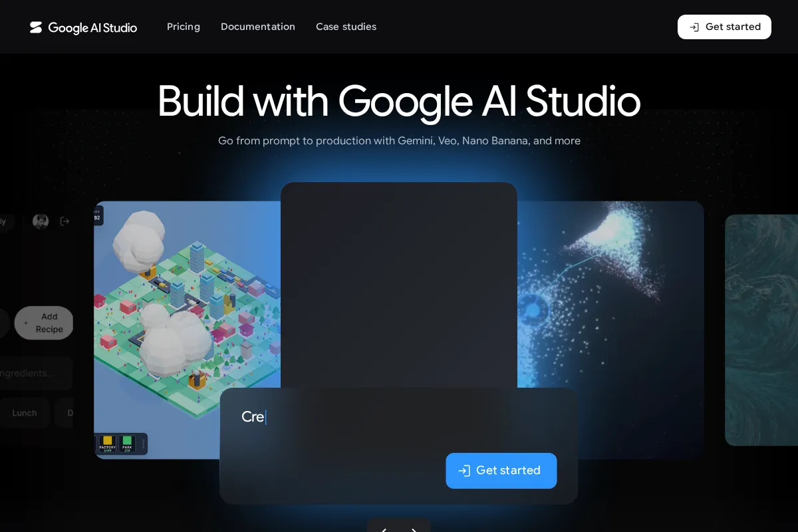
Task: Click the 'Build with Google AI Studio' heading
Action: pyautogui.click(x=399, y=101)
